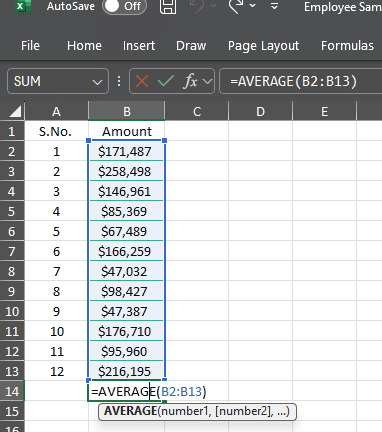Select row 1 header
Screen dimensions: 382x432
[12, 131]
